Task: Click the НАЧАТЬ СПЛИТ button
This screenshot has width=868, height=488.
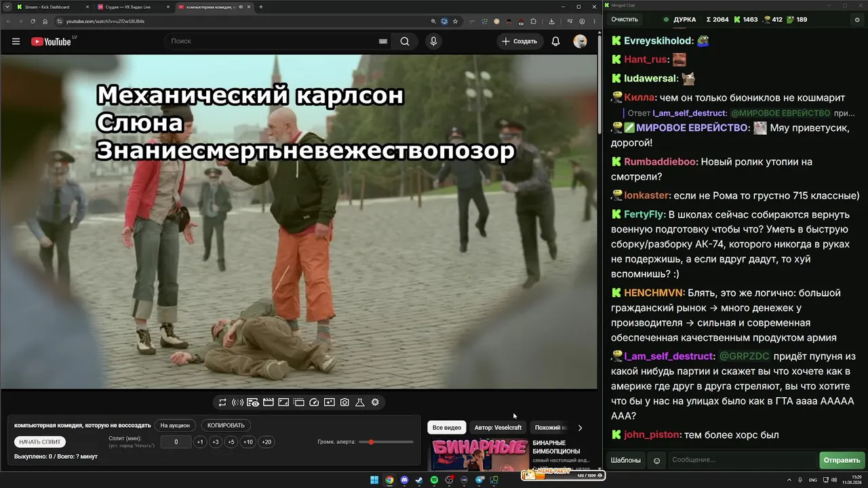Action: [x=40, y=442]
